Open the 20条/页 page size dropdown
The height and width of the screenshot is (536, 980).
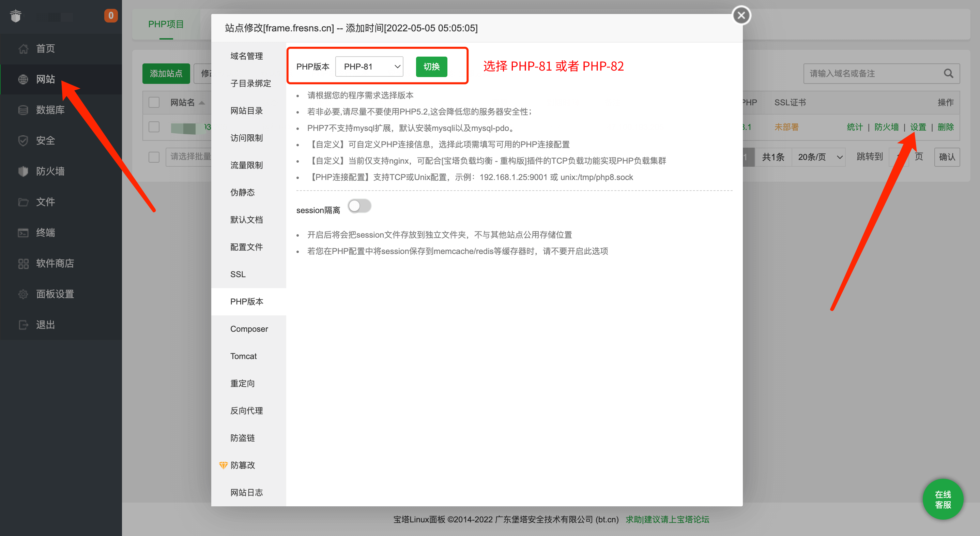point(819,157)
